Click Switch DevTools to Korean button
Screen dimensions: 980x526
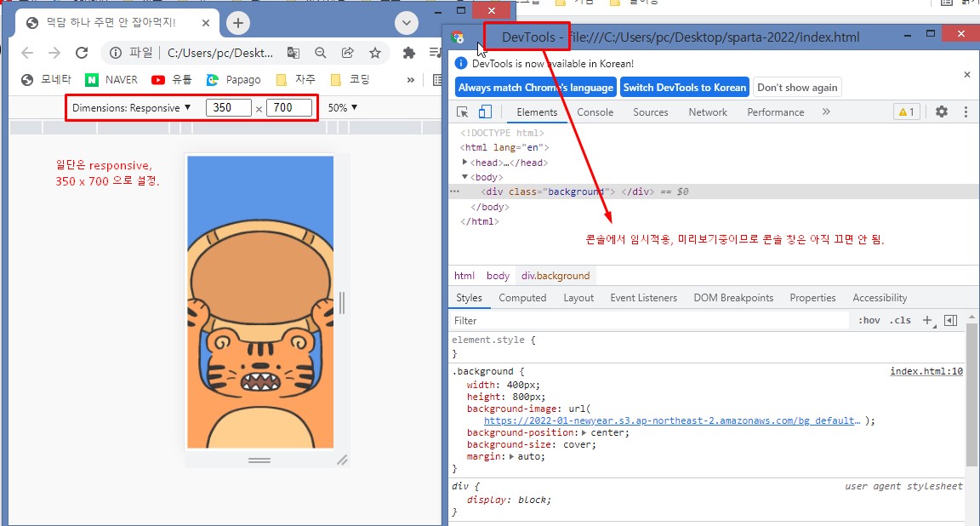click(x=685, y=88)
